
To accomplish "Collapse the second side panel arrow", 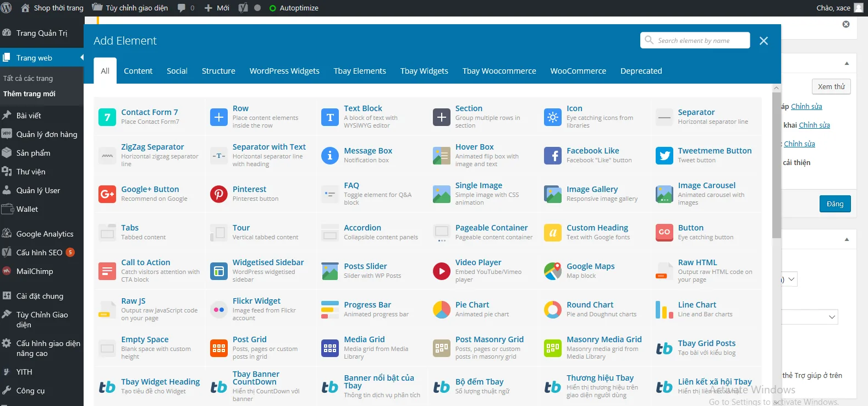I will [x=847, y=239].
